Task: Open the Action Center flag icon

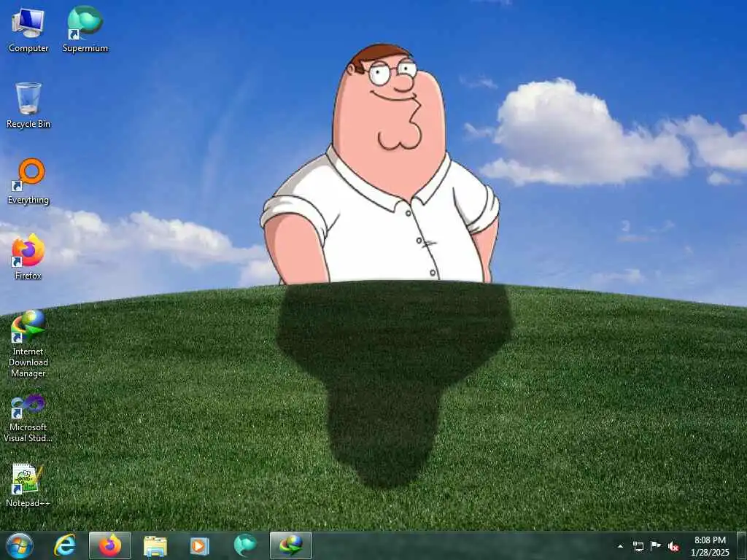Action: 656,546
